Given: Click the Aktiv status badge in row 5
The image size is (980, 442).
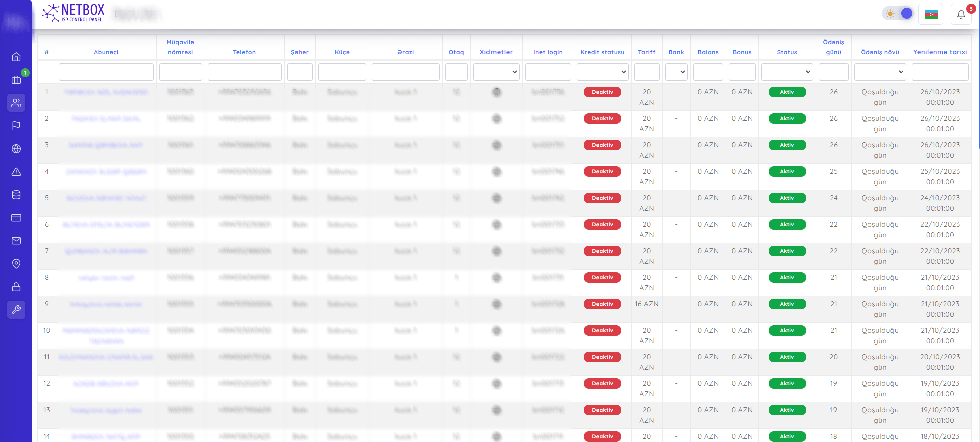Looking at the screenshot, I should (787, 198).
